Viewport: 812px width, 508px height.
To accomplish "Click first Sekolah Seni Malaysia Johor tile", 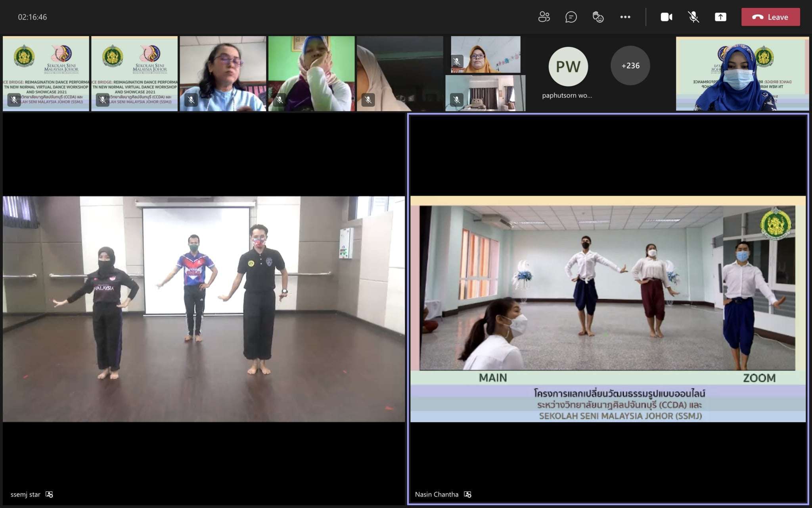I will [x=46, y=73].
